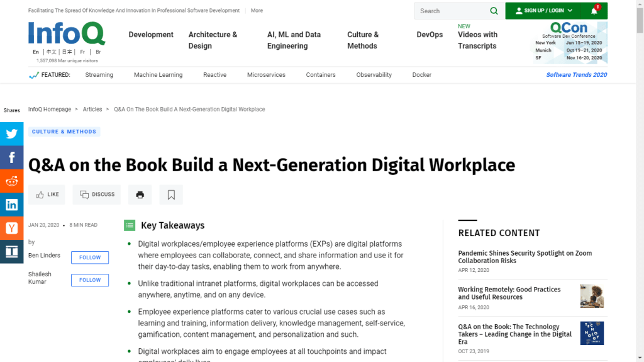644x362 pixels.
Task: Open the DevOps menu
Action: [x=430, y=35]
